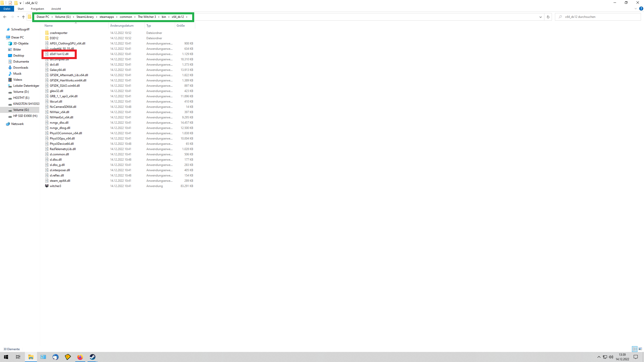
Task: Switch to details view button
Action: point(635,349)
